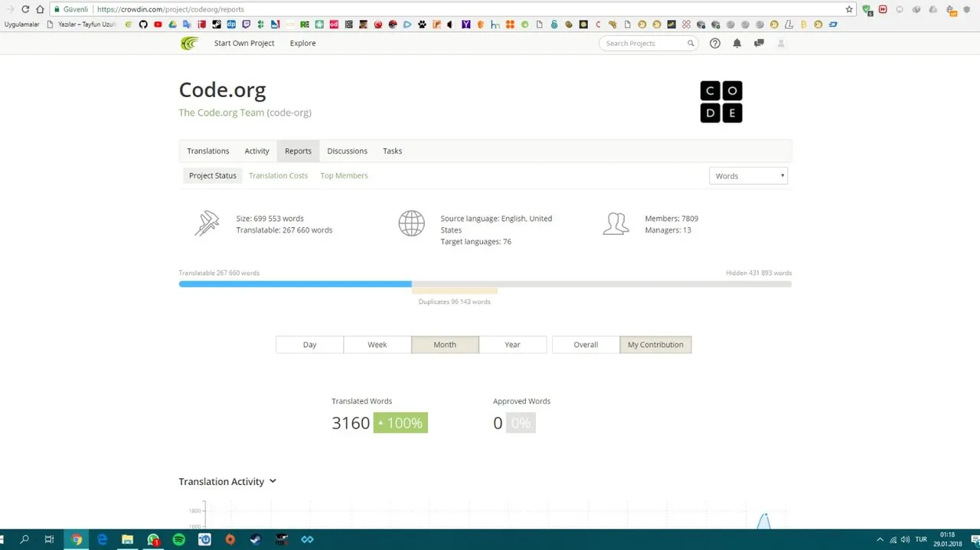This screenshot has width=980, height=550.
Task: Open the messages chat icon
Action: (x=759, y=44)
